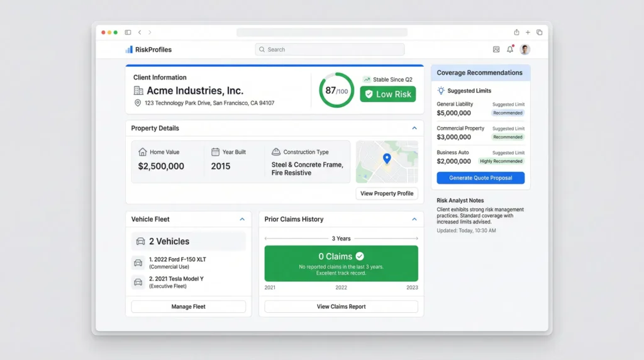Image resolution: width=644 pixels, height=360 pixels.
Task: Toggle the browser sidebar panel icon
Action: point(128,33)
